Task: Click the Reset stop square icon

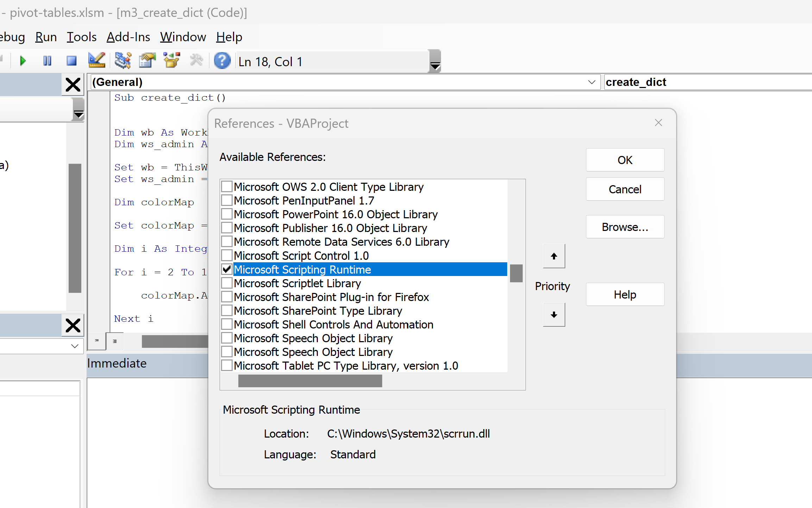Action: 71,61
